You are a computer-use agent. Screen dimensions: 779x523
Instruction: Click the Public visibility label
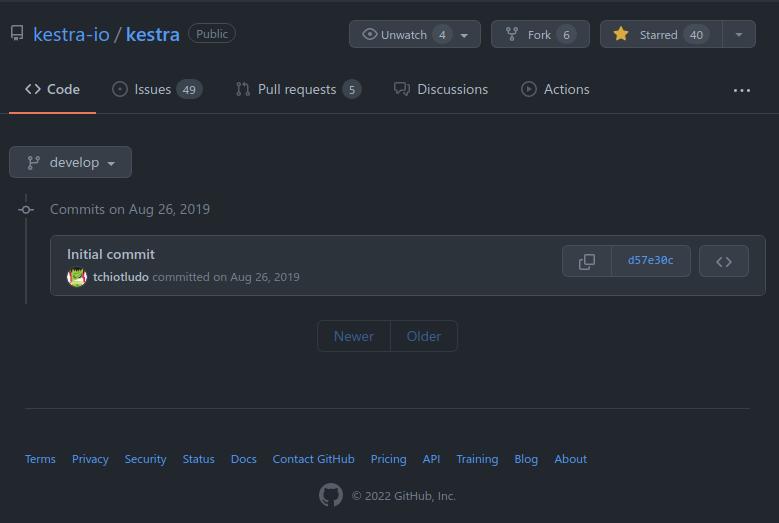pyautogui.click(x=212, y=34)
